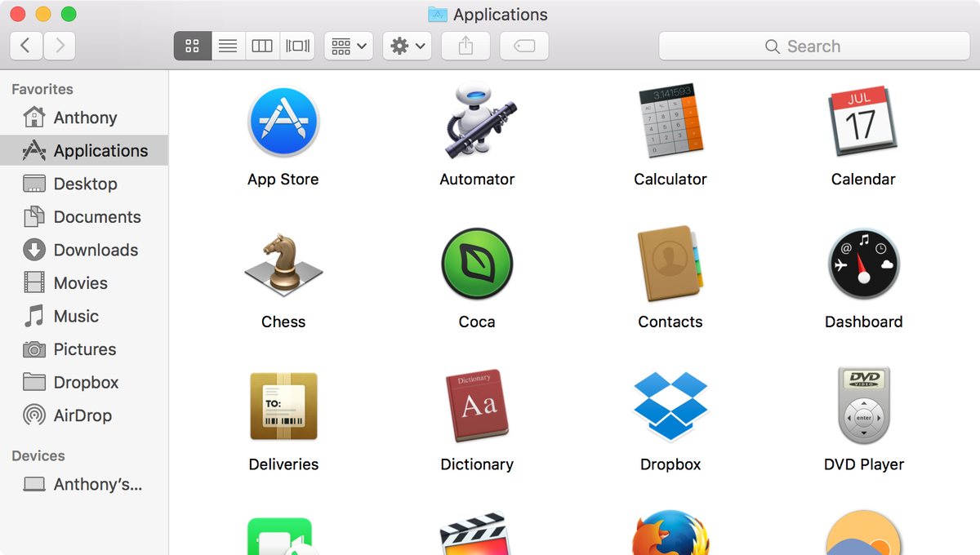Click the Devices sidebar heading
Image resolution: width=980 pixels, height=555 pixels.
(x=38, y=455)
